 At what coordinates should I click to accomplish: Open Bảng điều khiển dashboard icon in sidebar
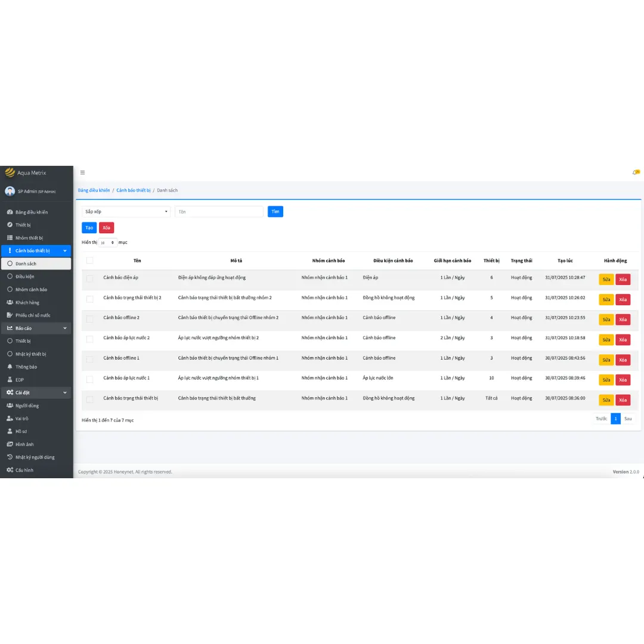tap(10, 212)
